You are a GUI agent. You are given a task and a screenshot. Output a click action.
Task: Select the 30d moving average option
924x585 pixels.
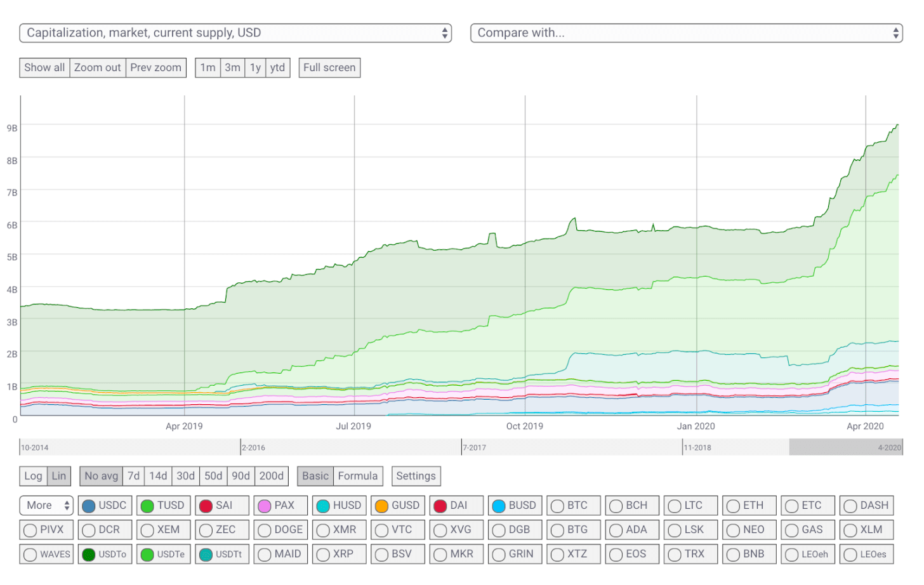185,477
